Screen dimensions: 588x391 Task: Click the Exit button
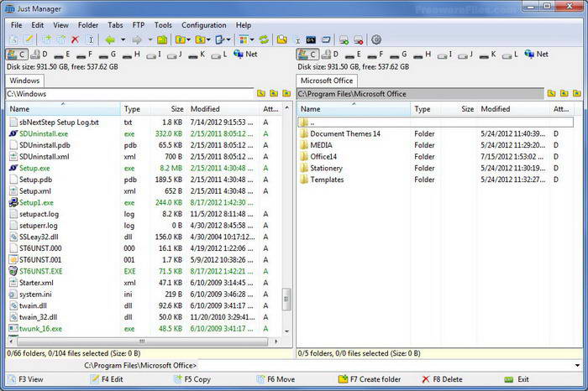click(x=517, y=379)
